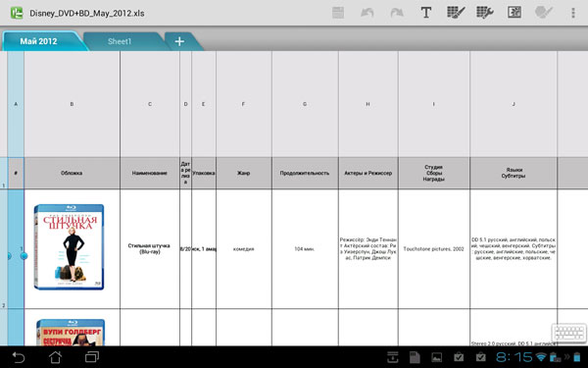Screen dimensions: 588x368
Task: Select the комедия genre cell
Action: (244, 249)
